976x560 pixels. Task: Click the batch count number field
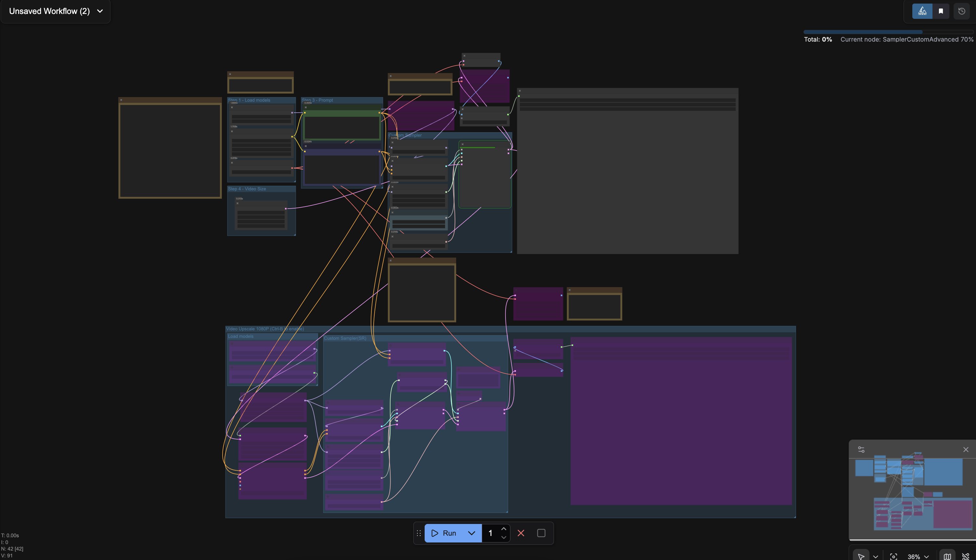click(491, 533)
